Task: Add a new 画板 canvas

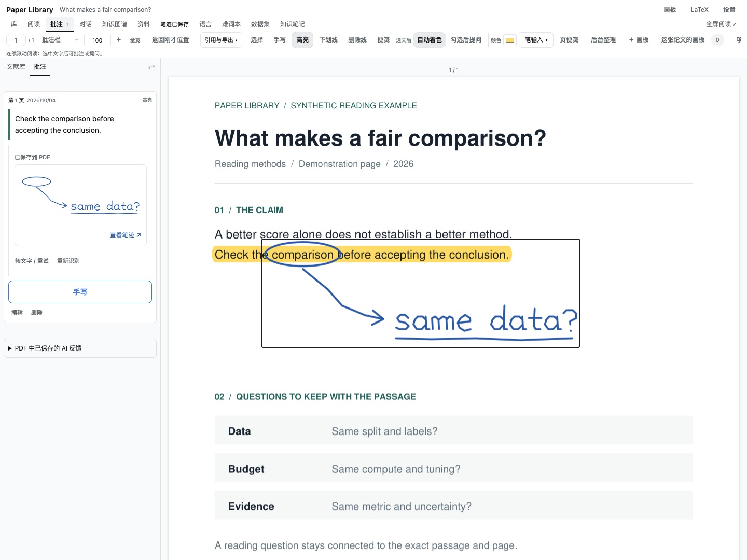Action: pyautogui.click(x=639, y=40)
